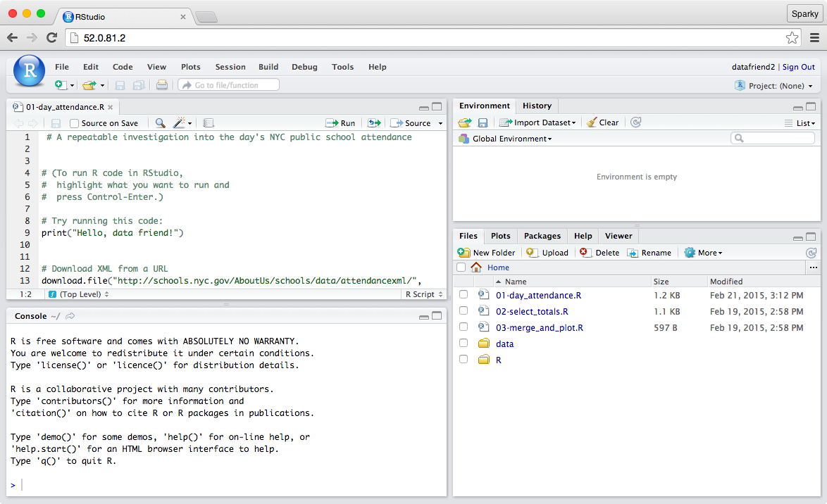
Task: Click the Sign Out link
Action: pos(799,67)
